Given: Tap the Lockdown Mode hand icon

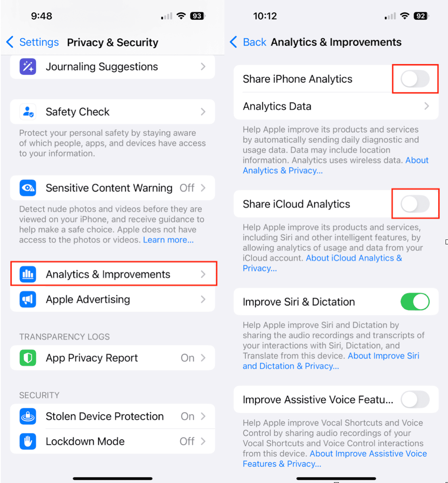Looking at the screenshot, I should pyautogui.click(x=28, y=441).
